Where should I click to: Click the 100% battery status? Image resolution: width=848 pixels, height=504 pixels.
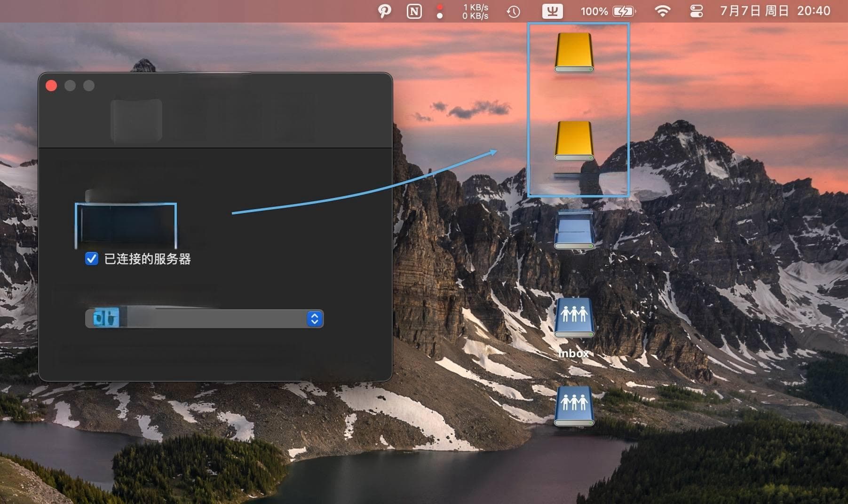(x=608, y=11)
